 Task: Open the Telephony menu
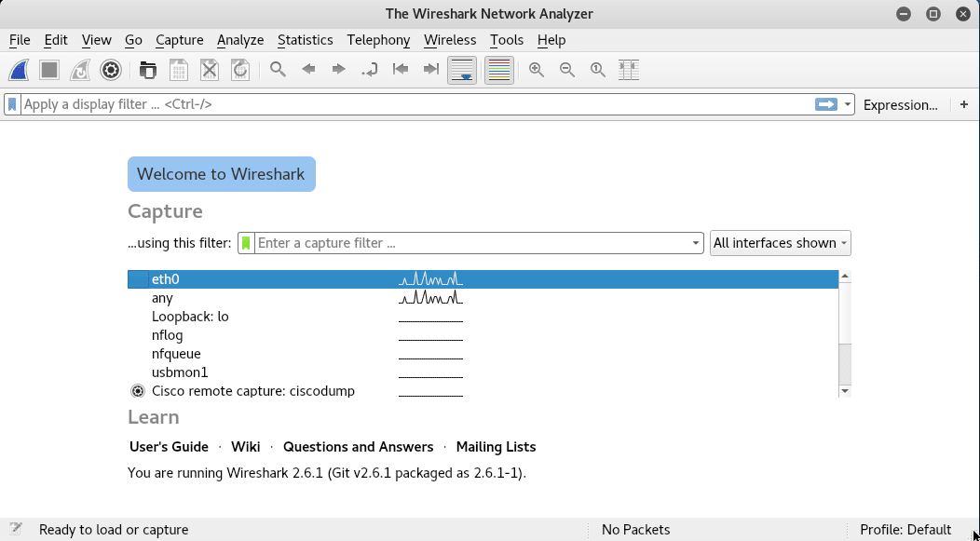(x=378, y=40)
